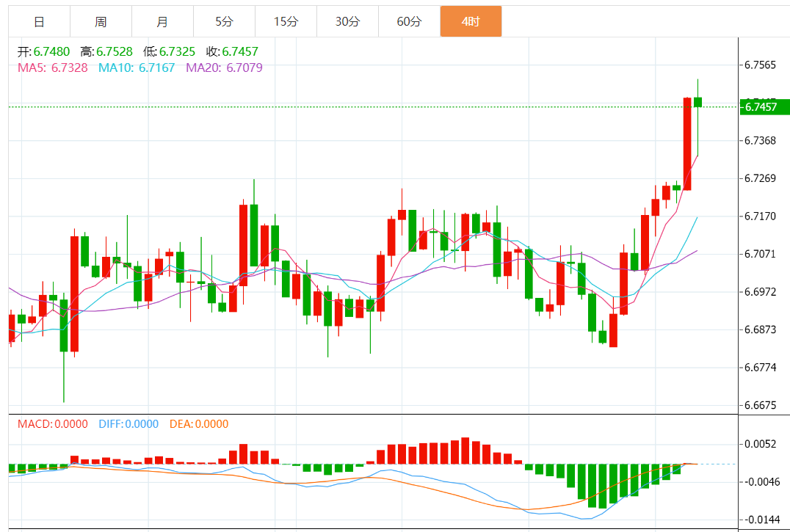
Task: Click the 6.6675 price axis label
Action: tap(761, 405)
